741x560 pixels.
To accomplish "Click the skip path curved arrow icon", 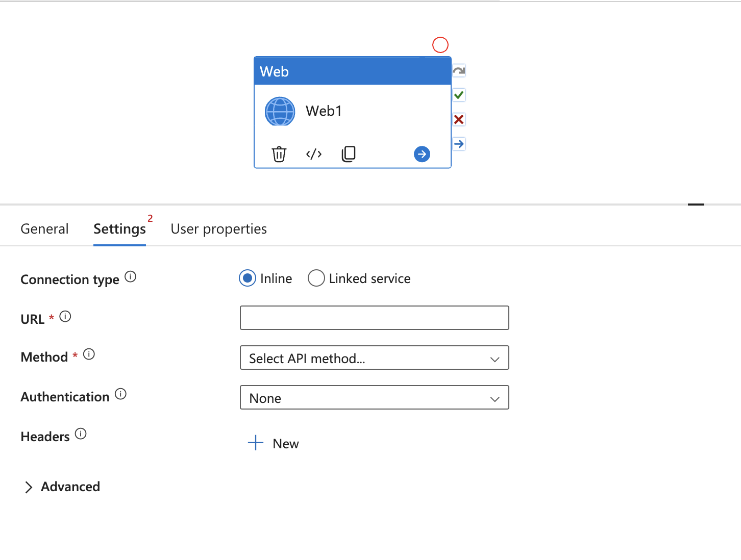I will coord(458,70).
